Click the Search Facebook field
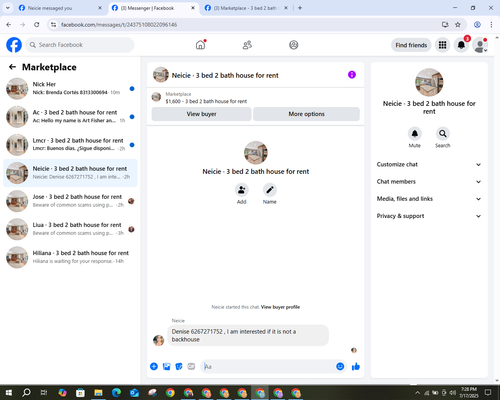This screenshot has width=500, height=400. click(80, 45)
